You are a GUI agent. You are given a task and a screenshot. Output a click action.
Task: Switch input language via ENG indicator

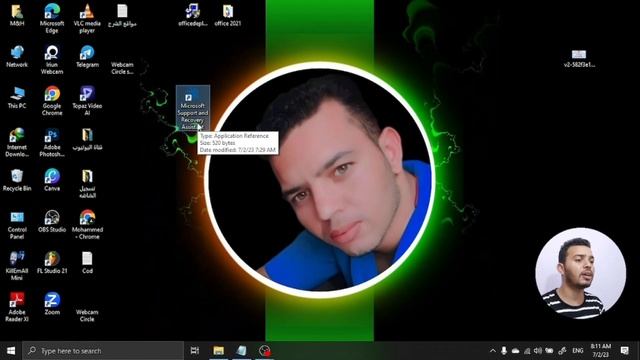[x=578, y=351]
